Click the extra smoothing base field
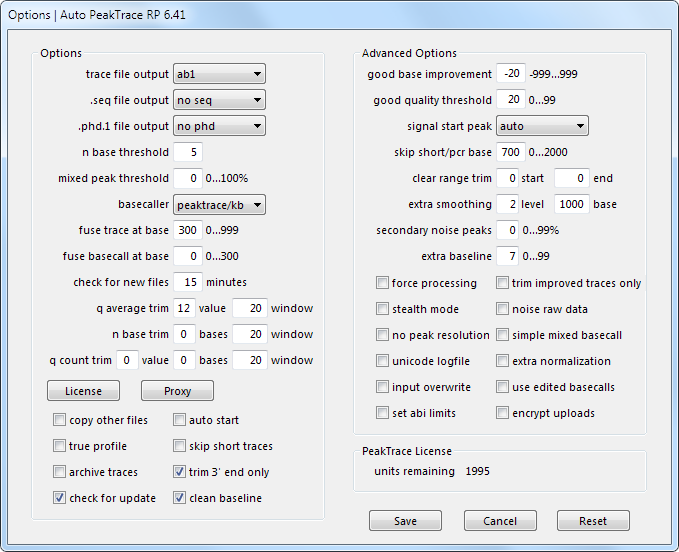Screen dimensions: 679x552 click(x=572, y=204)
